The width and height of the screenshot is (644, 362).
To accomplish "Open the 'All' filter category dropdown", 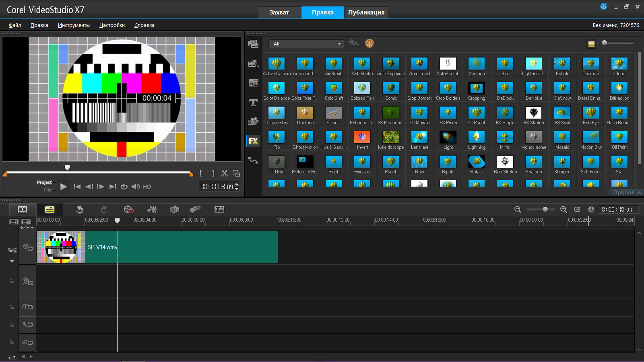I will [306, 44].
